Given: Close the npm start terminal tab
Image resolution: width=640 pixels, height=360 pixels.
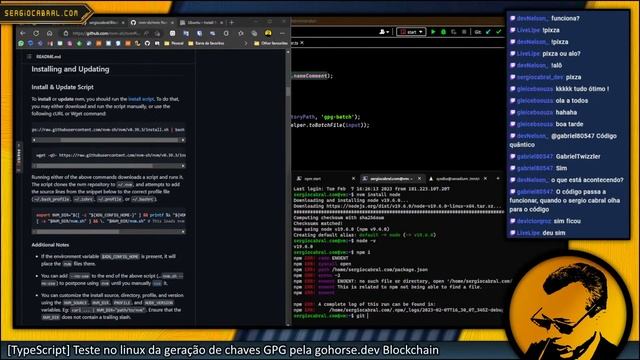Looking at the screenshot, I should 353,179.
